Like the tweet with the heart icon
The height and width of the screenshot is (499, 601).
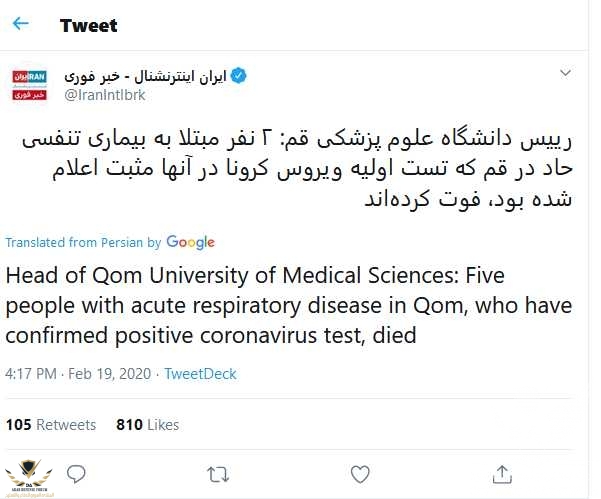click(360, 472)
